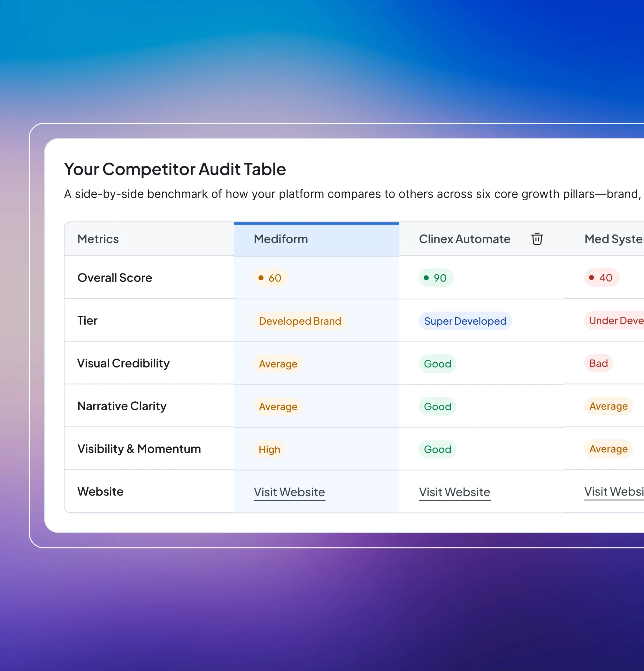
Task: Click the Under Developed tier badge
Action: [614, 320]
